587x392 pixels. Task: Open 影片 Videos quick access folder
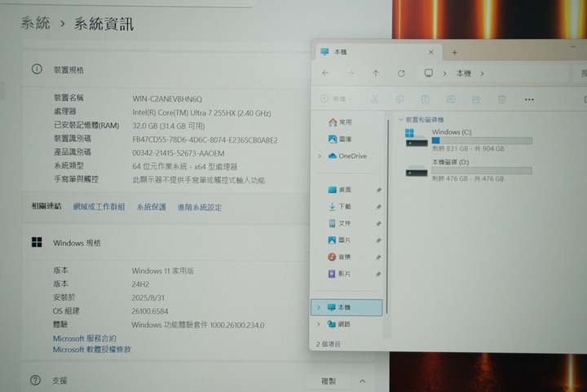(x=339, y=274)
